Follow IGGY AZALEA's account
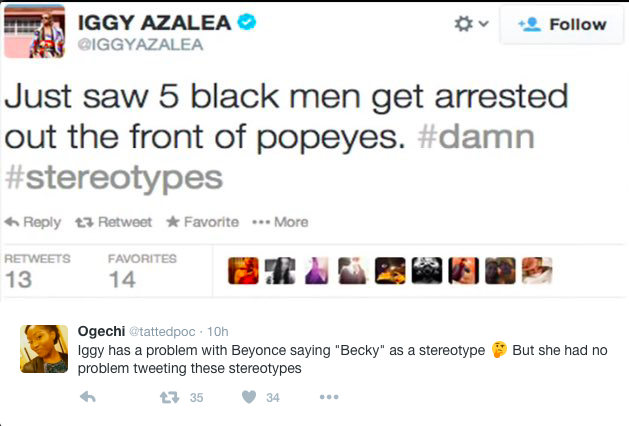Viewport: 629px width, 426px height. [565, 24]
